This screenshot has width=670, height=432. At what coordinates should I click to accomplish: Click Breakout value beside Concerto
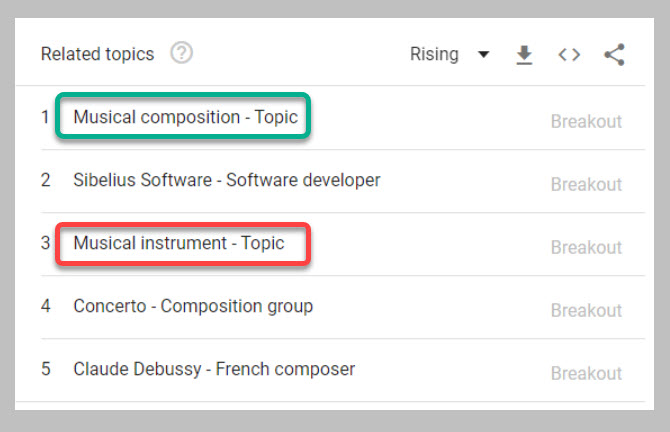click(586, 311)
